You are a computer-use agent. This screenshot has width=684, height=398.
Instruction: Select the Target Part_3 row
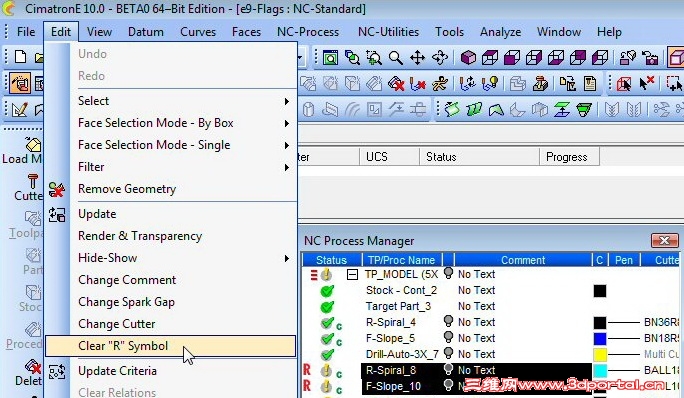[398, 306]
